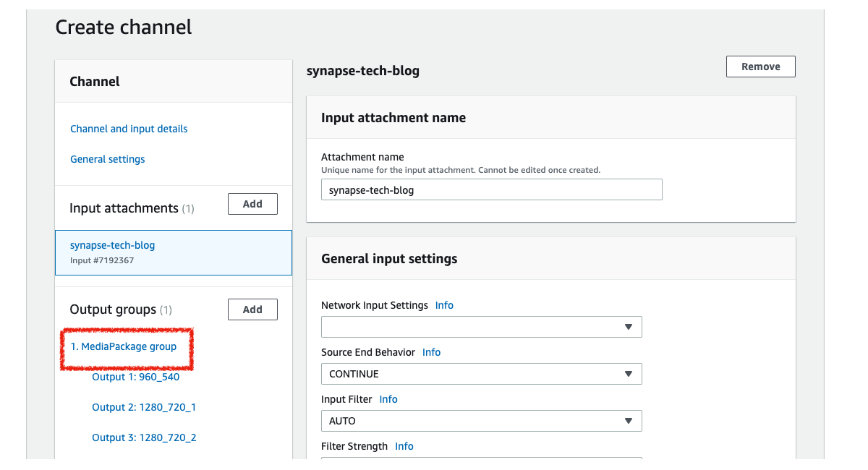This screenshot has width=868, height=470.
Task: Select synapse-tech-blog input attachment
Action: coord(112,245)
